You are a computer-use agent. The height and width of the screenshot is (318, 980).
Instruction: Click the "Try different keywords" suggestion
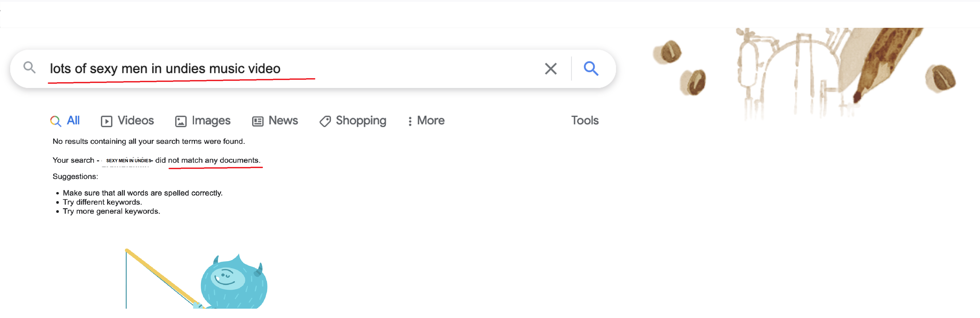pos(102,202)
